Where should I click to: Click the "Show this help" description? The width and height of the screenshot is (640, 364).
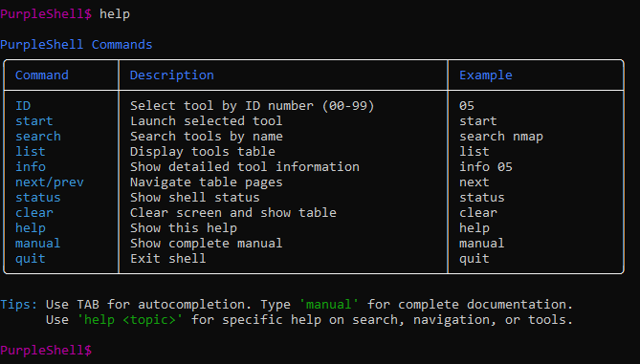pos(184,227)
